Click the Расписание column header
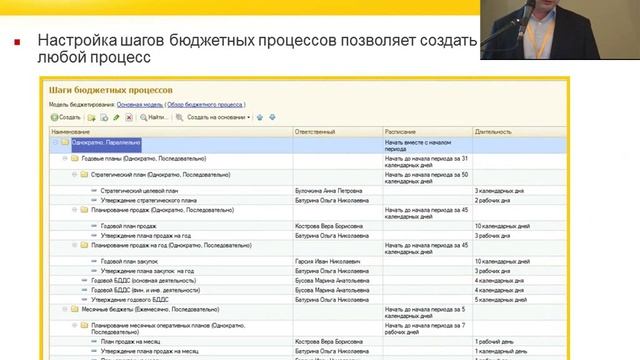The image size is (640, 360). click(427, 132)
